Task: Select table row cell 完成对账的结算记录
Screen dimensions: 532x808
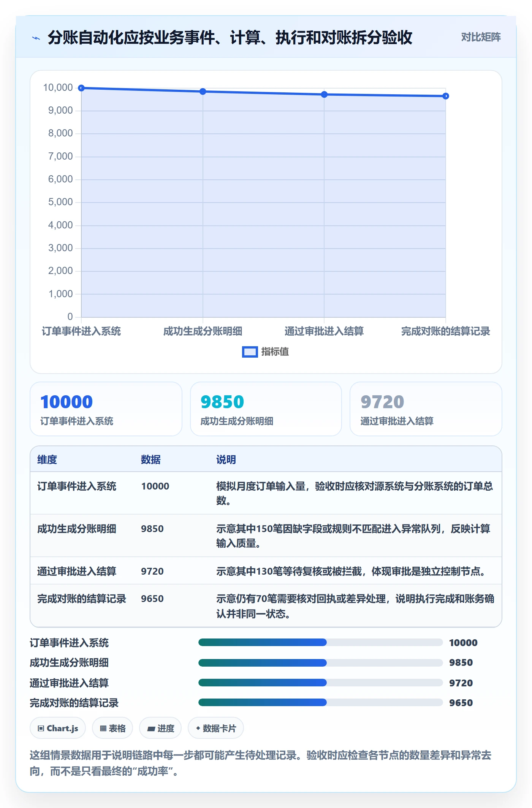Action: (82, 599)
